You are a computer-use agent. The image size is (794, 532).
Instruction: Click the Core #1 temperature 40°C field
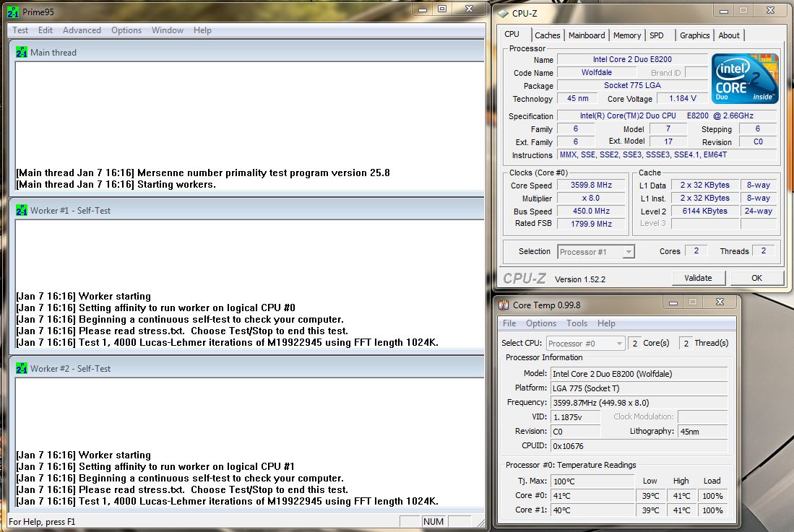593,510
